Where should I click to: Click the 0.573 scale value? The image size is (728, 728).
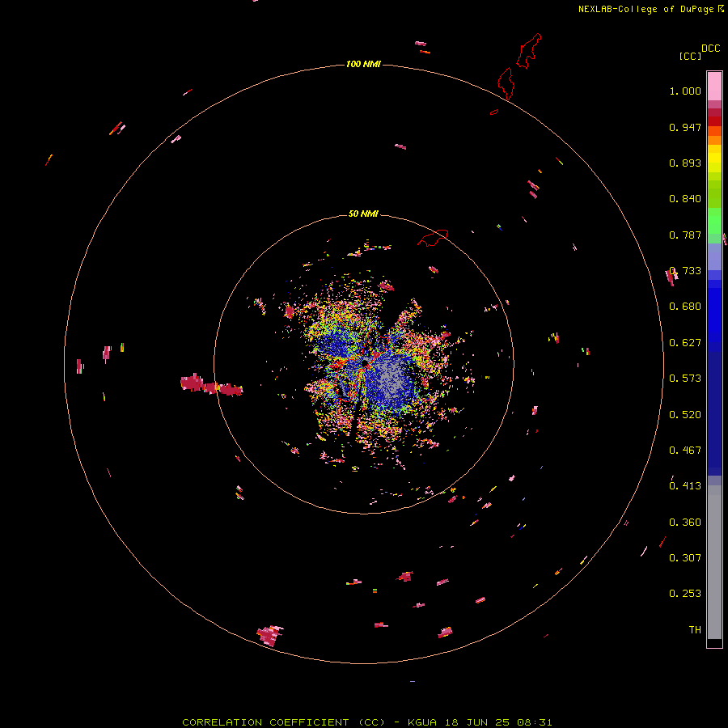[685, 379]
